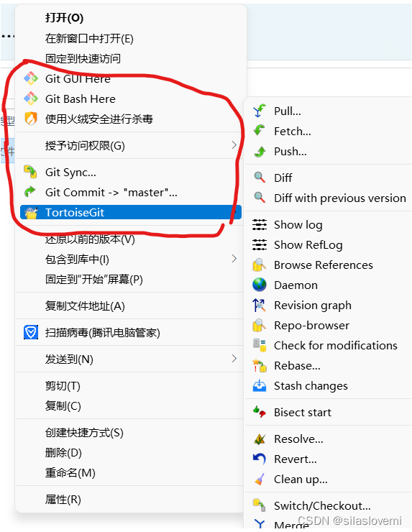This screenshot has width=412, height=532.
Task: Expand the 授予访问权限(G) submenu arrow
Action: tap(234, 145)
